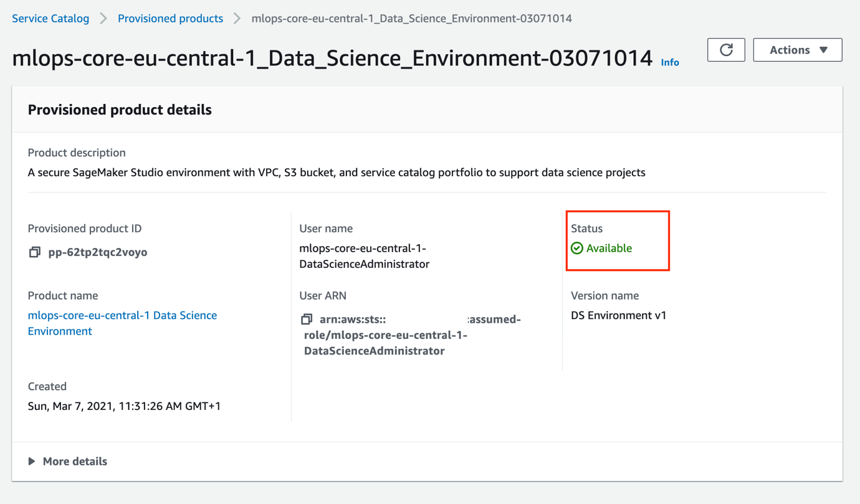Click the green Available status checkmark

point(577,248)
